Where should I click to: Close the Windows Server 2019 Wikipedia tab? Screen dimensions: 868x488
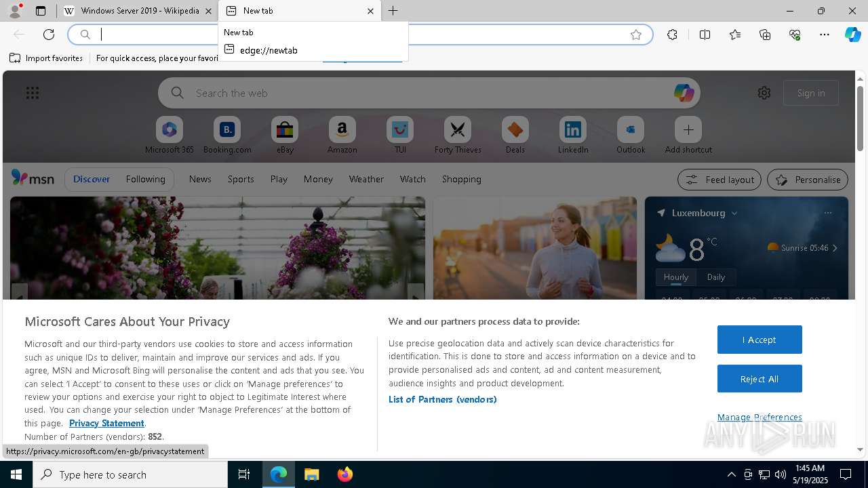[209, 11]
